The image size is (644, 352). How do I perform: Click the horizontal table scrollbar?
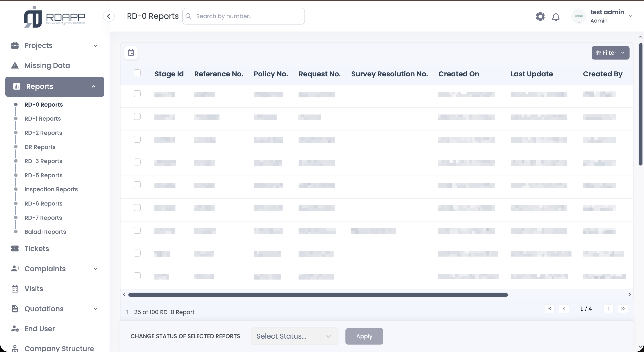point(318,295)
